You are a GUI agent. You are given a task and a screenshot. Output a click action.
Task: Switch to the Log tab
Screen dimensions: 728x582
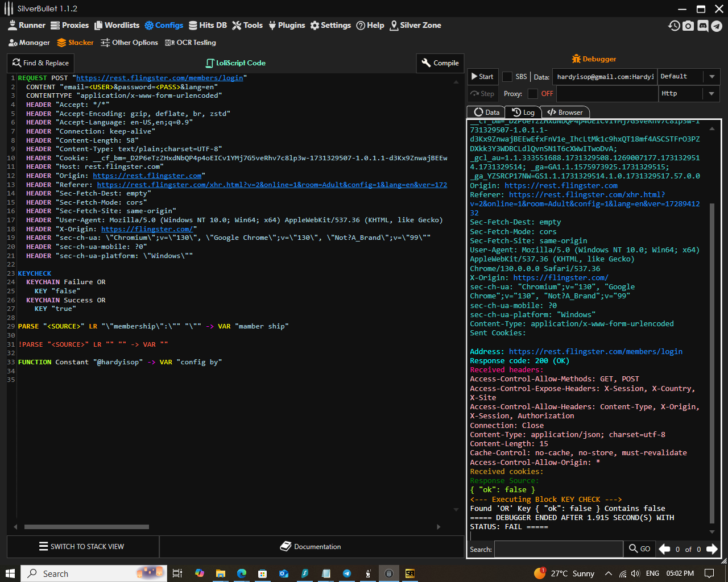coord(523,112)
